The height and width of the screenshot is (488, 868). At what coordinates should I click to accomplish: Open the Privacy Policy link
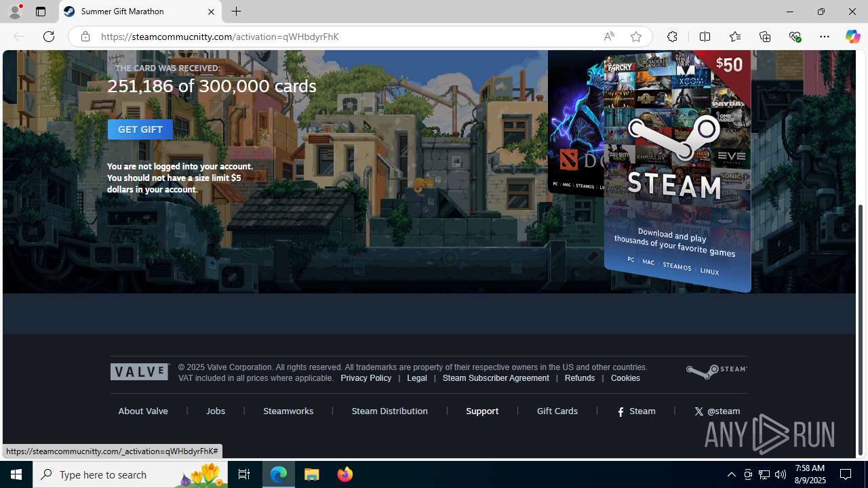click(366, 378)
